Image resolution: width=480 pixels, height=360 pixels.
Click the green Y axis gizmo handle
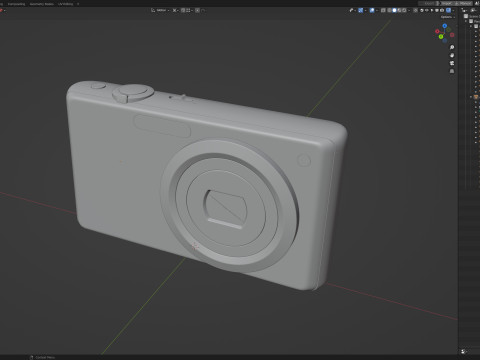441,36
